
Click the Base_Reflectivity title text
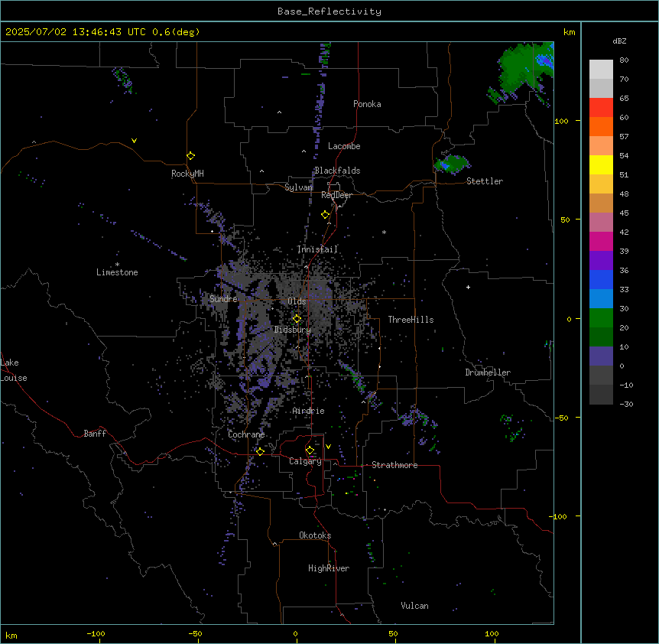329,11
